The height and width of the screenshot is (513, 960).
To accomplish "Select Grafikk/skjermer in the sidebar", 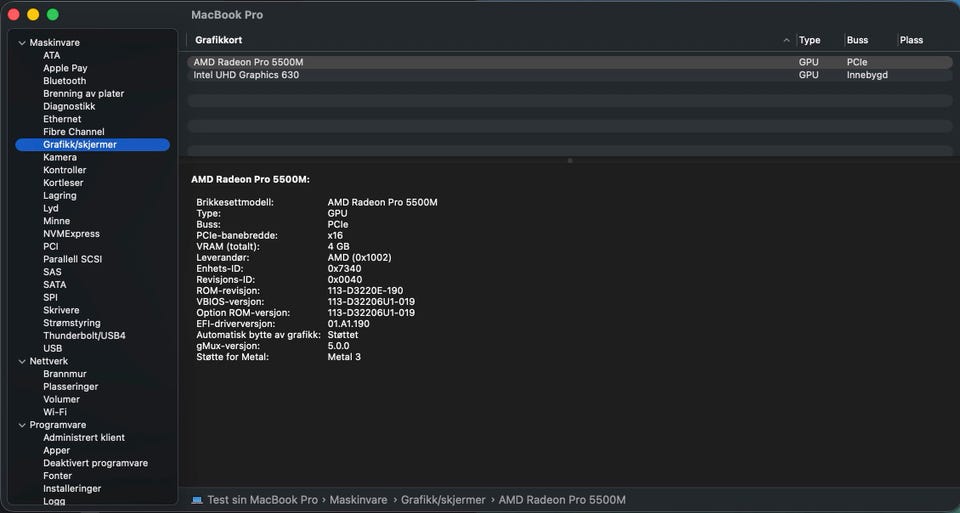I will tap(92, 144).
